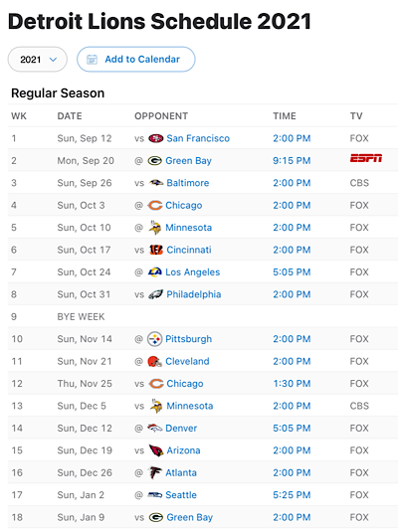
Task: Click the 1:30 PM Thanksgiving game time
Action: pos(292,384)
